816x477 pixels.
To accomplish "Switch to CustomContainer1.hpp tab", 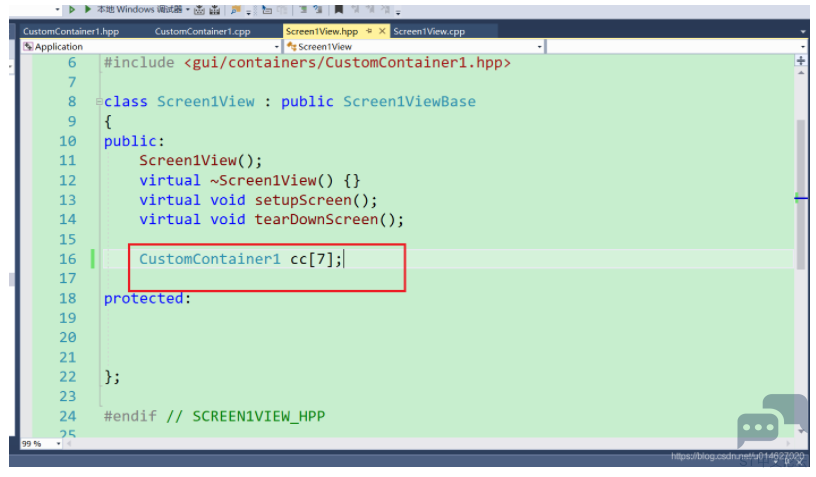I will (x=71, y=31).
